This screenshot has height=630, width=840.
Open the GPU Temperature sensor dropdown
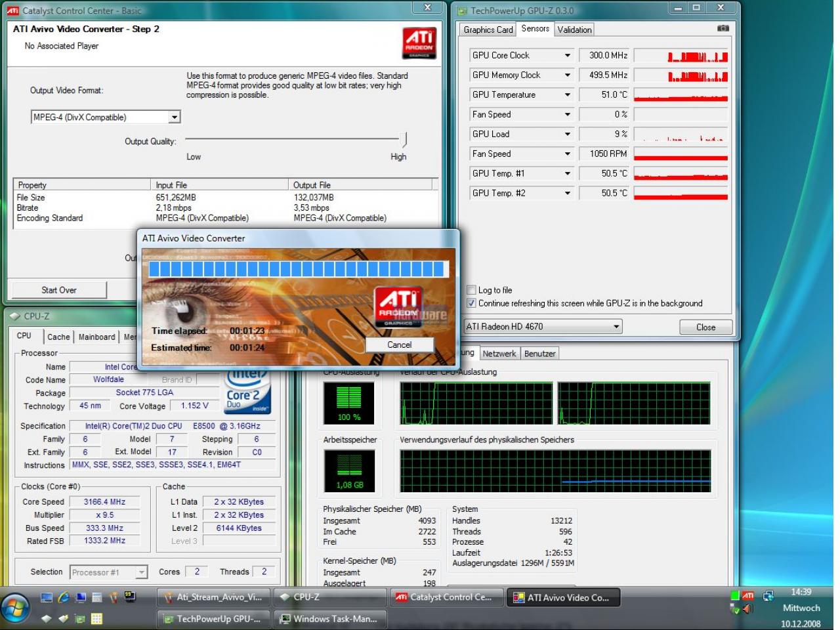[x=568, y=95]
